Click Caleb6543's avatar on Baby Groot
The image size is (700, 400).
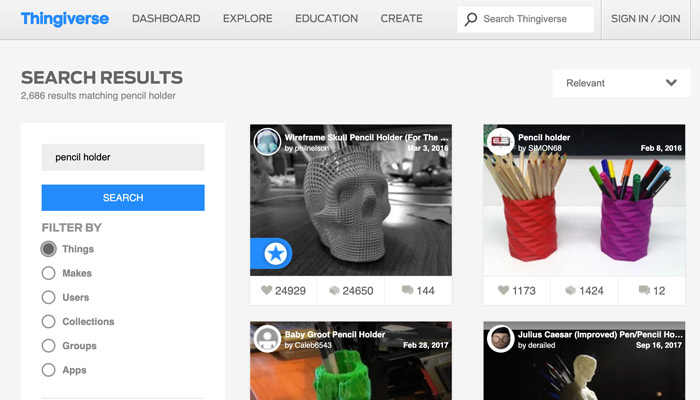267,338
